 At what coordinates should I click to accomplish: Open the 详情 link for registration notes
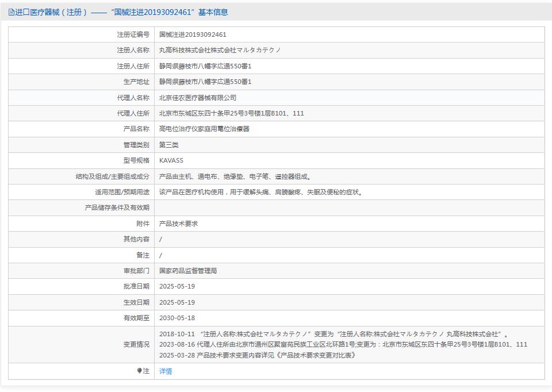point(165,371)
